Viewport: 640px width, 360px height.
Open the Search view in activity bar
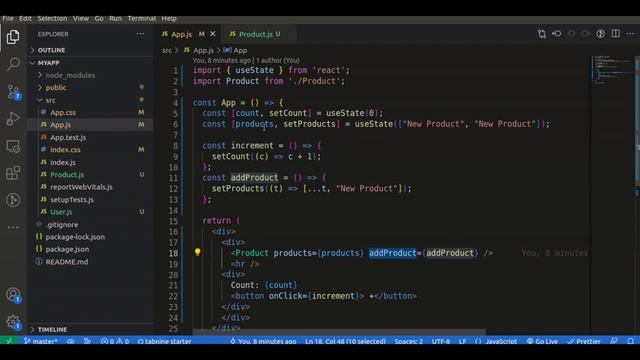coord(13,64)
